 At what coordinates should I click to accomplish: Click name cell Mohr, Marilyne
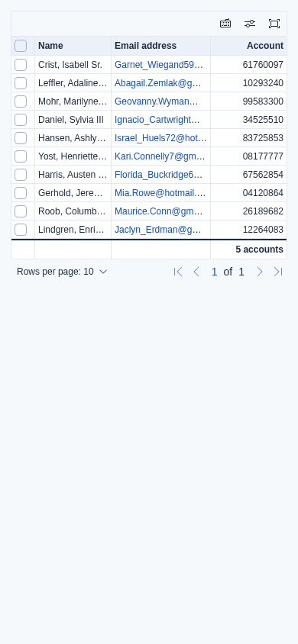click(73, 101)
